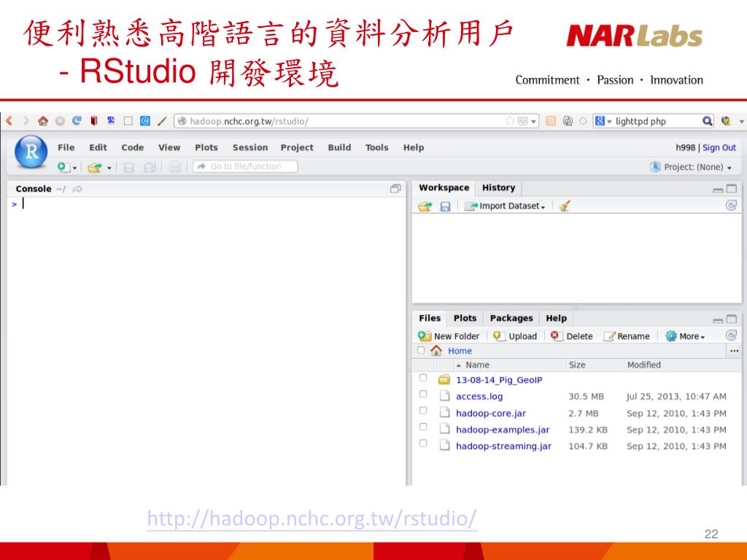The image size is (747, 560).
Task: Switch to the History tab
Action: pyautogui.click(x=498, y=187)
